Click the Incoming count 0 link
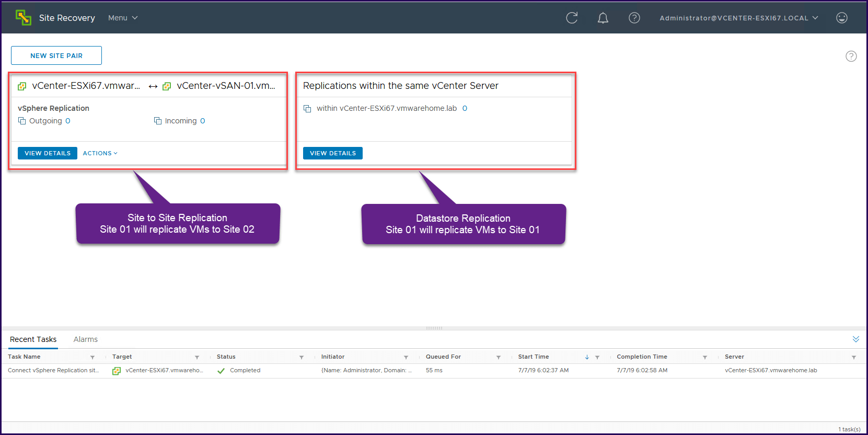The height and width of the screenshot is (435, 868). click(203, 121)
